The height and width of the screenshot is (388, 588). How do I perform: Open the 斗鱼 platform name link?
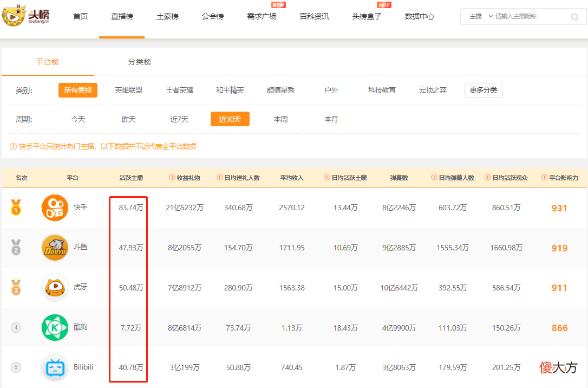tap(80, 247)
